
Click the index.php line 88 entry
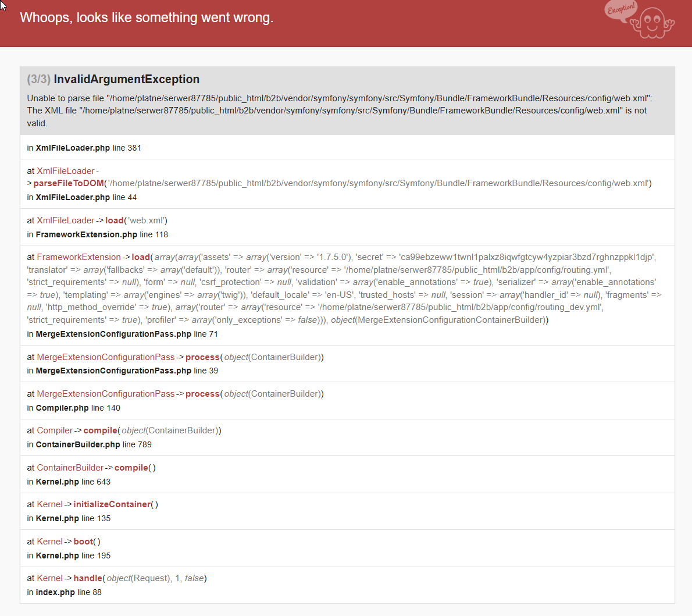pos(64,592)
